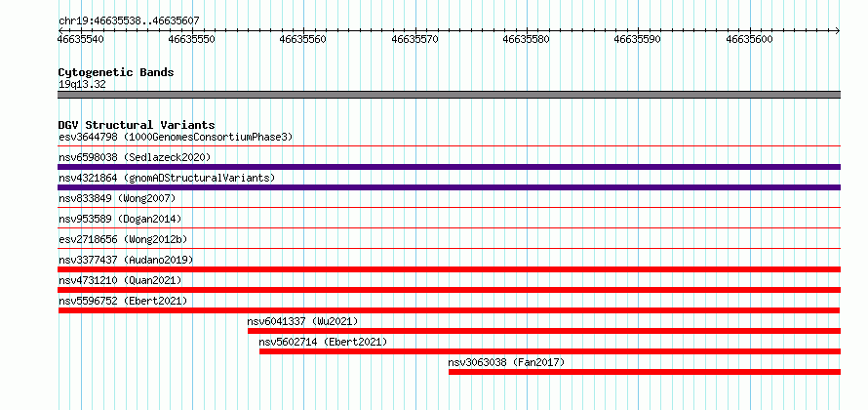Click ruler position 46635540

tap(81, 39)
